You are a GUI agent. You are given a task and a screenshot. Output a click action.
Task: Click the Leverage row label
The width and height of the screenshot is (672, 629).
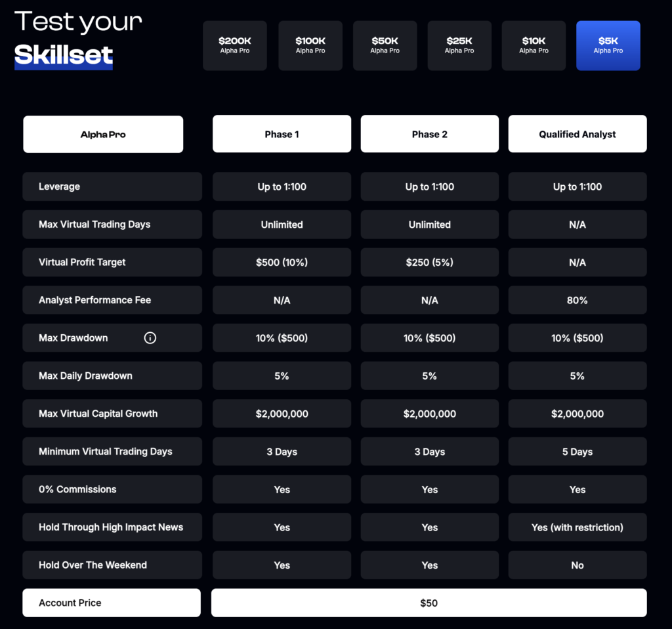tap(112, 186)
